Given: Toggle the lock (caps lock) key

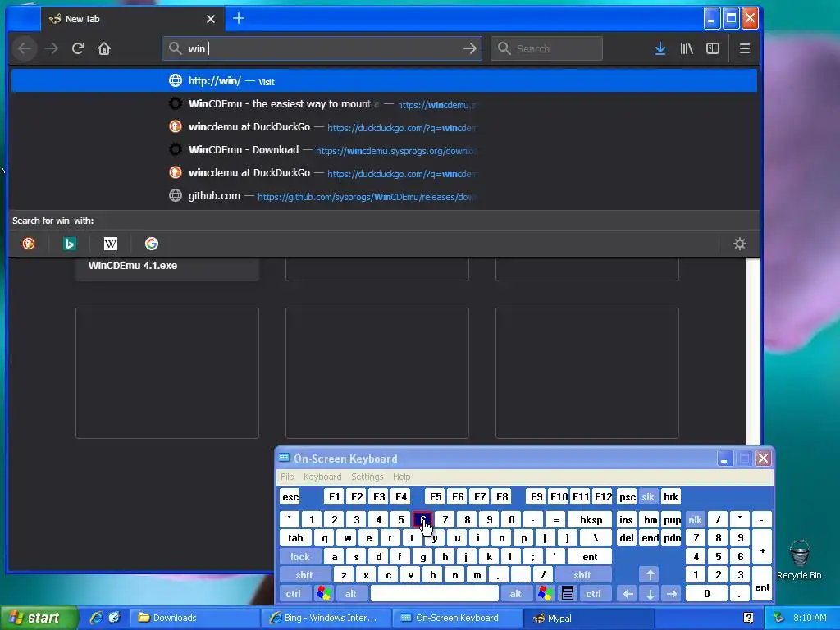Looking at the screenshot, I should click(300, 557).
